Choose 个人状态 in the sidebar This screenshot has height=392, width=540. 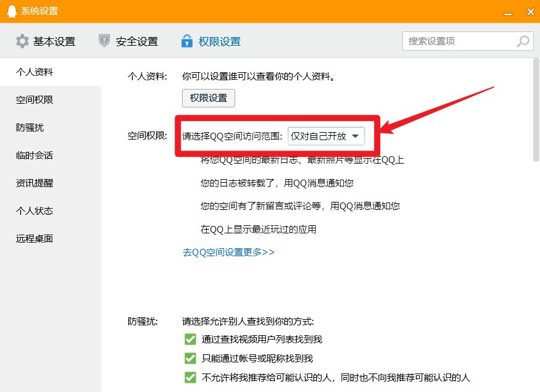pos(51,211)
